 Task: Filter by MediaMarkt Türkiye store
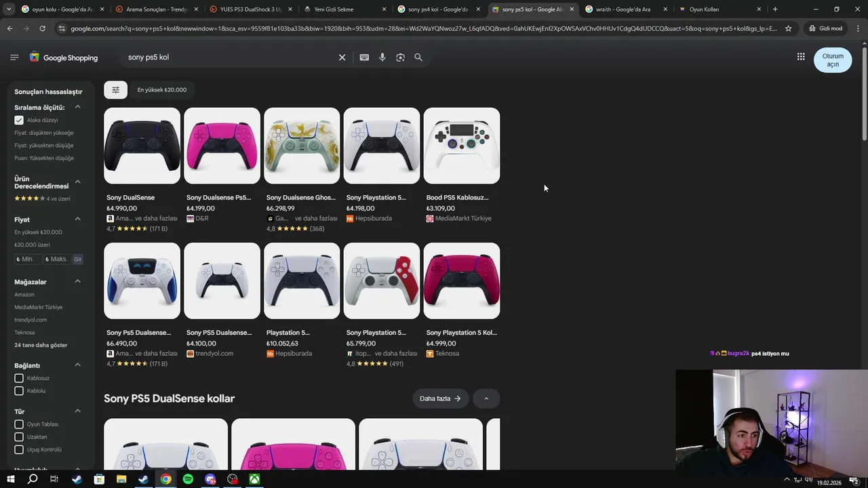coord(39,307)
